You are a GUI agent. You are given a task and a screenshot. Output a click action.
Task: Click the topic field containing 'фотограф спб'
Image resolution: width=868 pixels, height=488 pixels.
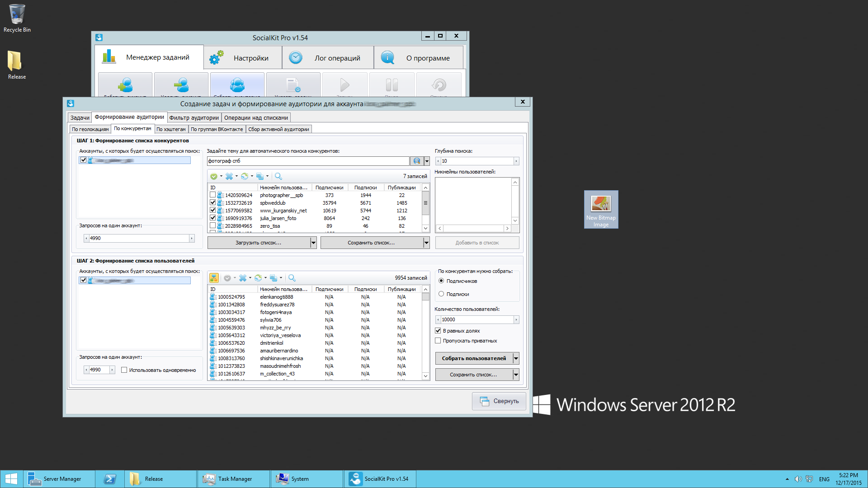[308, 161]
